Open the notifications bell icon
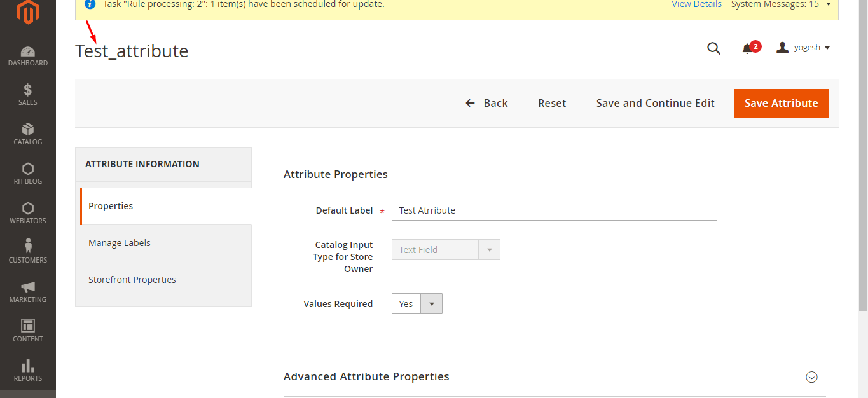This screenshot has height=398, width=868. 748,48
